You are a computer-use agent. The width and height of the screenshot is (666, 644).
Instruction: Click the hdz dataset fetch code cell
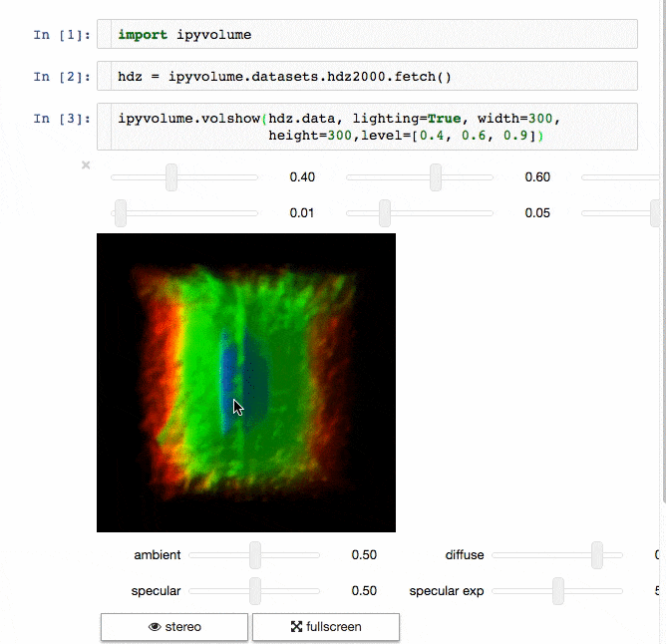point(367,76)
